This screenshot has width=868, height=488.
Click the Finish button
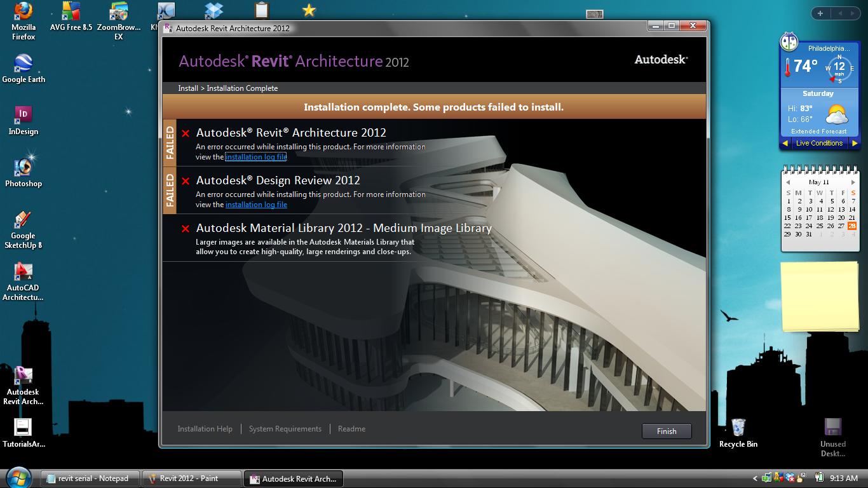[667, 431]
